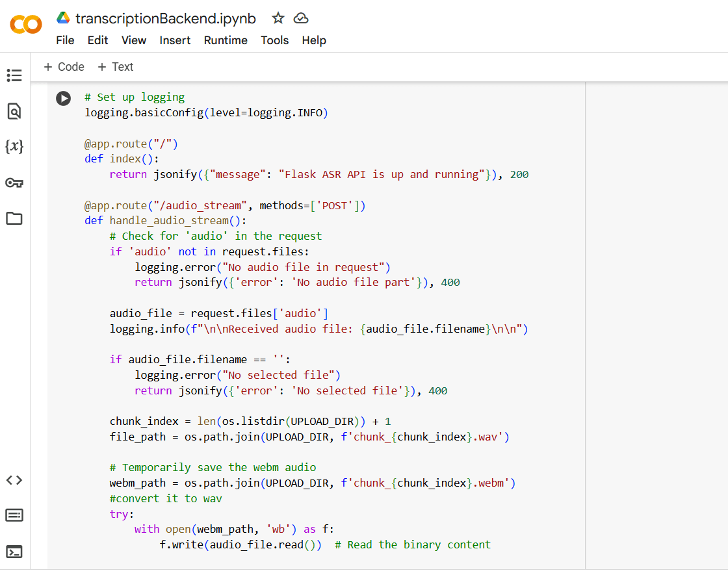
Task: Open the File menu
Action: (x=65, y=40)
